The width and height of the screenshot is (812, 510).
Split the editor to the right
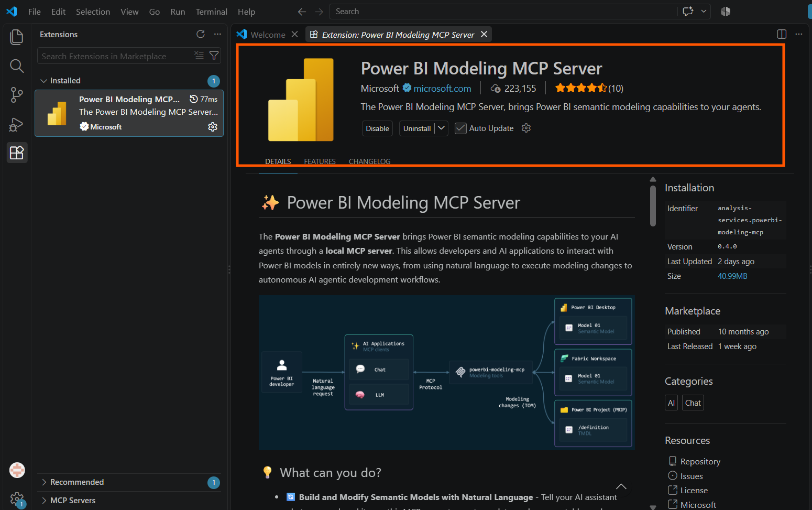tap(782, 34)
